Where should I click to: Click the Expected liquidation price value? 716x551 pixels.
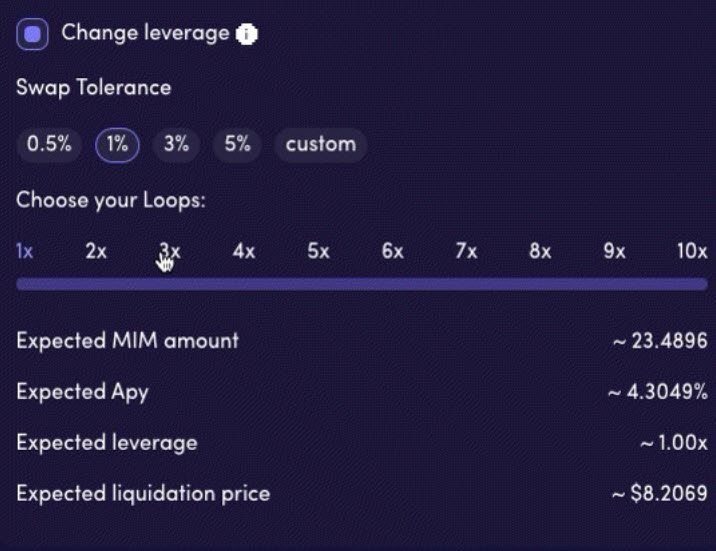pos(659,493)
